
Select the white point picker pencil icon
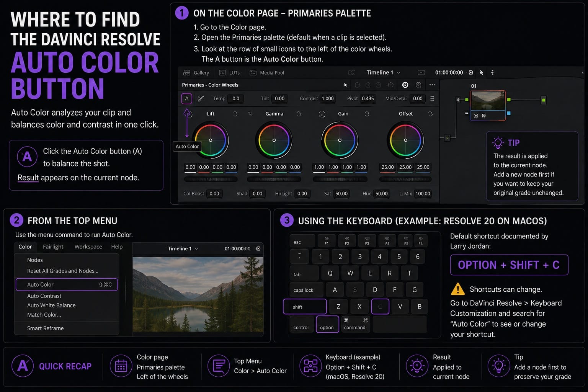pyautogui.click(x=201, y=98)
